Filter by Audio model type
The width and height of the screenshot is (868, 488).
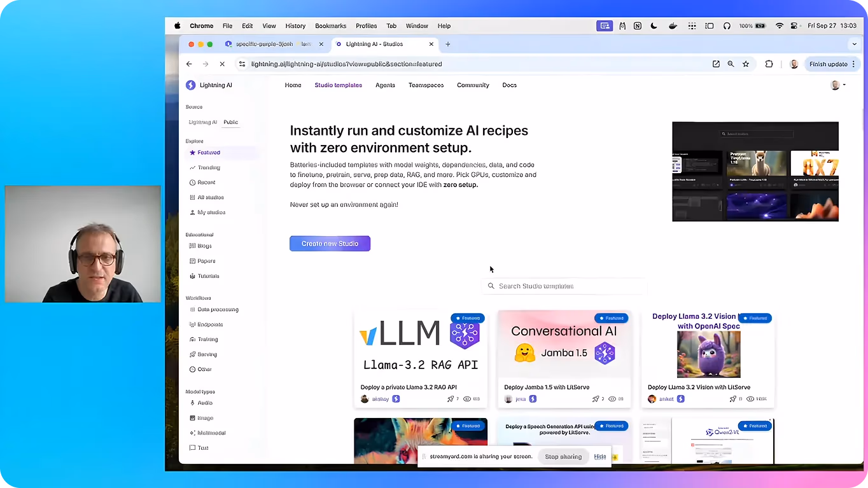(201, 403)
